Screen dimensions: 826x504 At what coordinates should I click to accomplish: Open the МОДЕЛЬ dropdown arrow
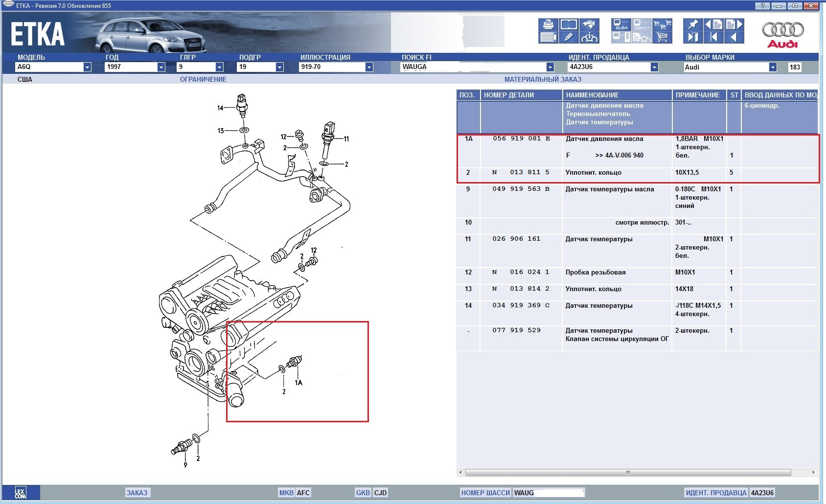click(x=87, y=67)
